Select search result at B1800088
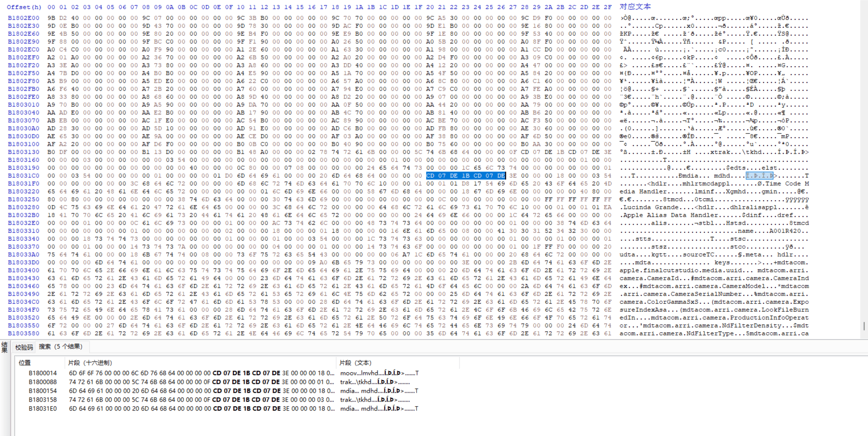Image resolution: width=868 pixels, height=436 pixels. click(42, 382)
